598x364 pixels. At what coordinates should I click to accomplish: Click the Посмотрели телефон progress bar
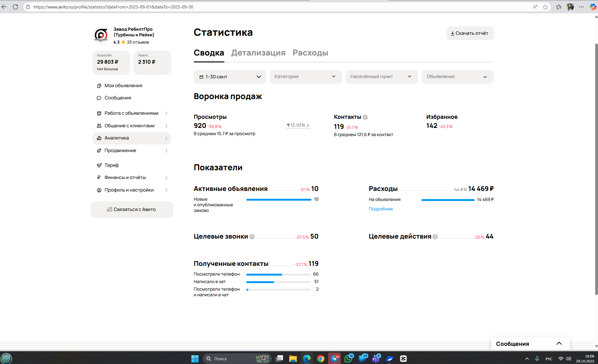(278, 274)
